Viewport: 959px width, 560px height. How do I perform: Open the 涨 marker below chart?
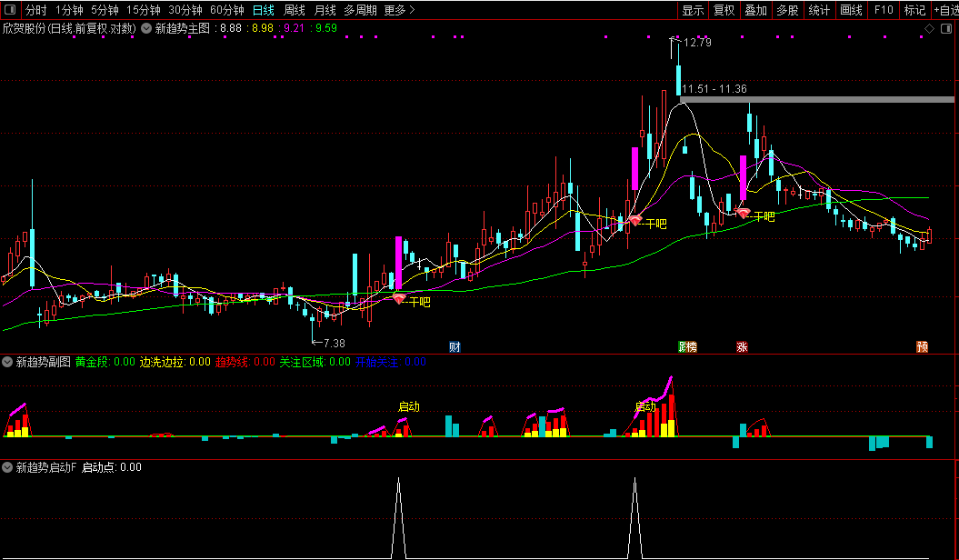742,347
